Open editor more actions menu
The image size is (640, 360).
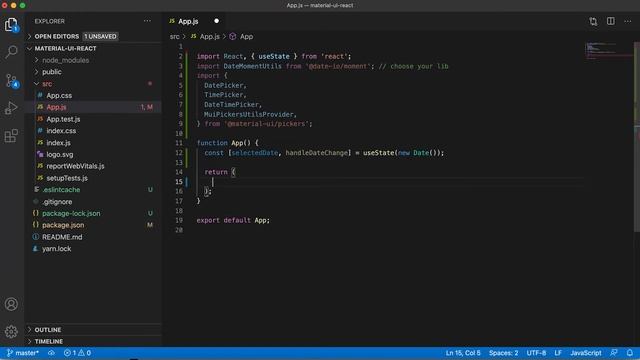(628, 21)
